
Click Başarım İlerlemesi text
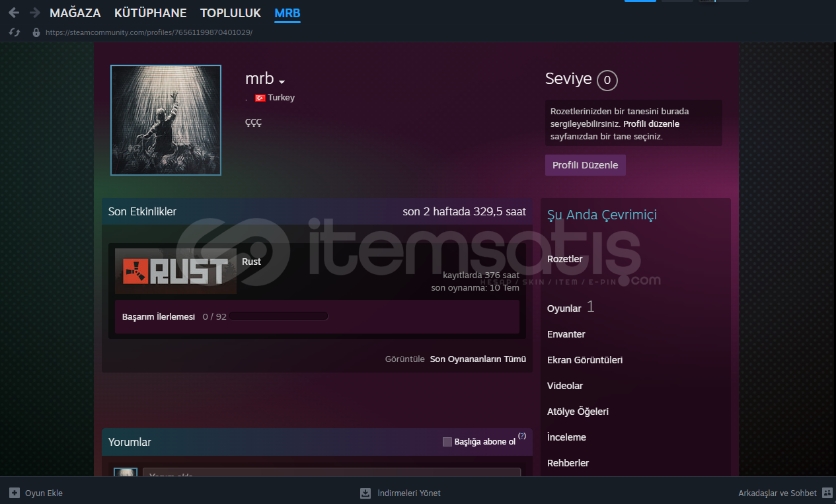pos(159,316)
